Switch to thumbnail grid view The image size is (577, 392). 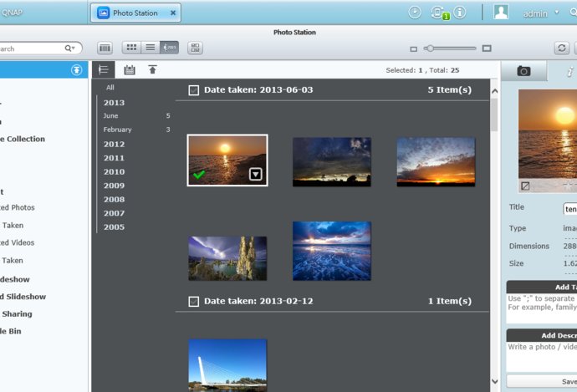point(131,48)
